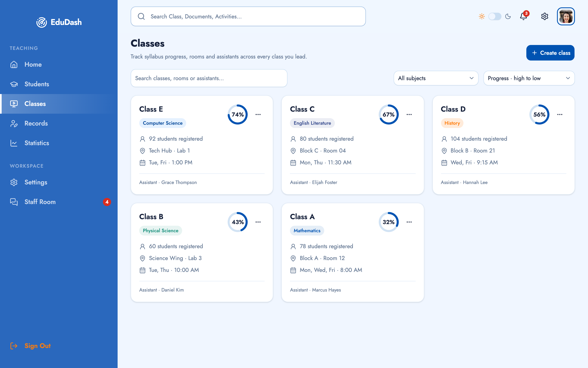
Task: Click the EduDash logo icon
Action: pyautogui.click(x=42, y=22)
